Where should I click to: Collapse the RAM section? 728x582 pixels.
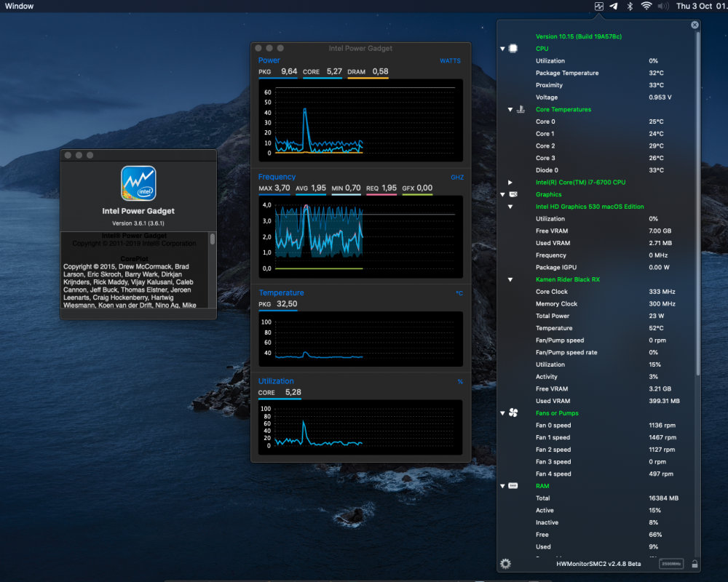pos(502,486)
